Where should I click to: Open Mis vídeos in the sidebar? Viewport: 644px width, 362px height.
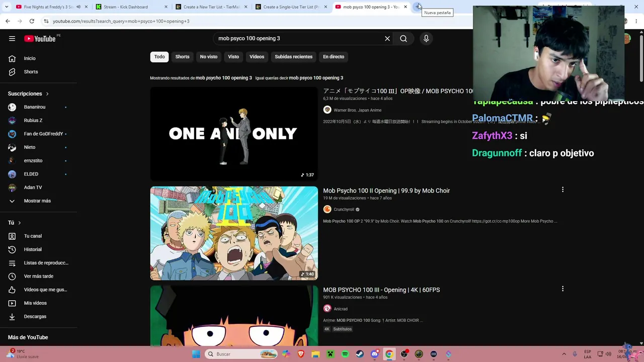[x=38, y=303]
